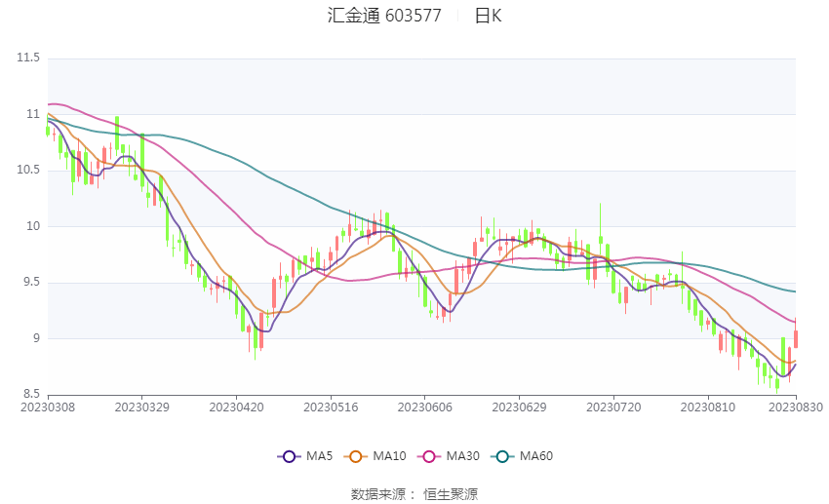Click the orange MA10 legend circle marker
829x504 pixels.
(356, 456)
